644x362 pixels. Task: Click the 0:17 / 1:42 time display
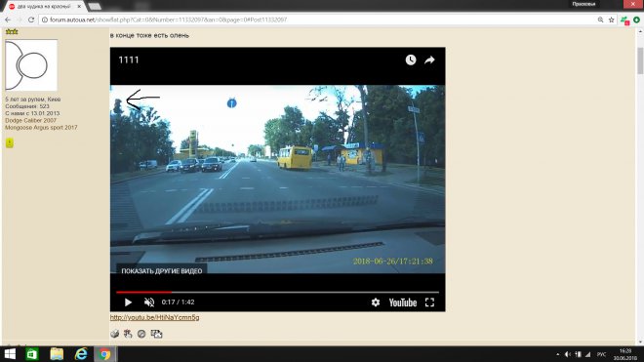click(x=178, y=302)
